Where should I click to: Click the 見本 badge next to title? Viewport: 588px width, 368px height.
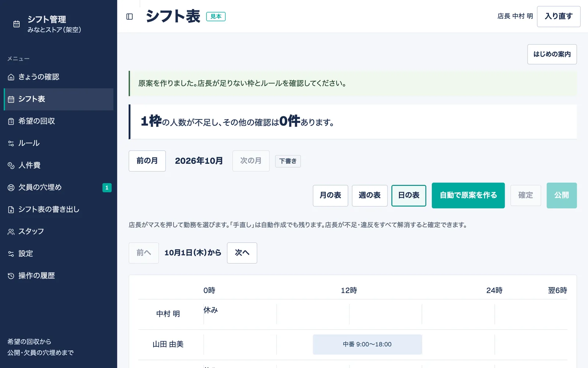(216, 17)
